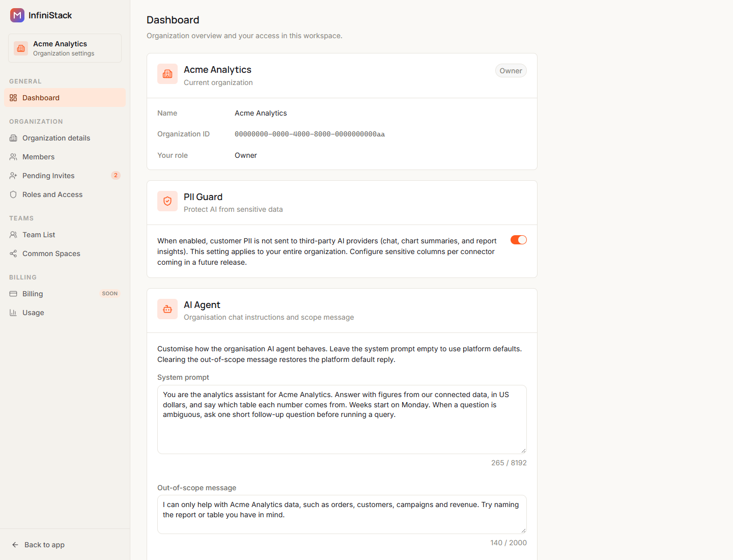Click the SOON badge next to Billing
Screen dimensions: 733x560
(110, 294)
